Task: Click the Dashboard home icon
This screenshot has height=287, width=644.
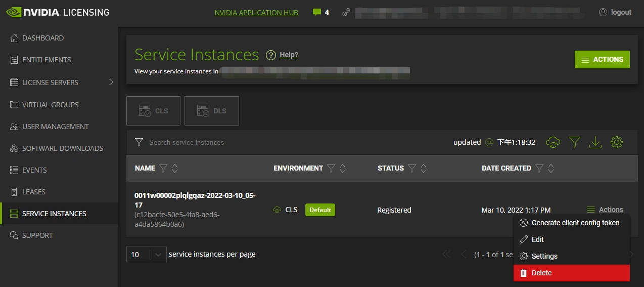Action: click(x=14, y=38)
